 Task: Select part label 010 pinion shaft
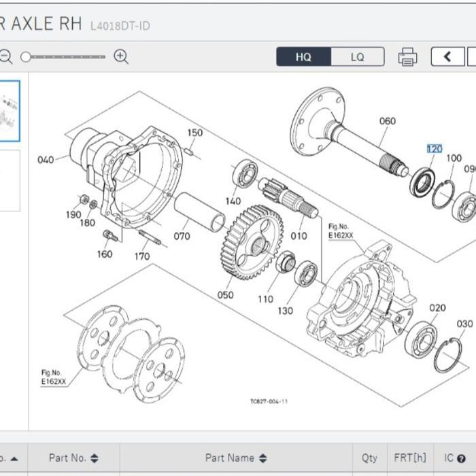tap(299, 236)
